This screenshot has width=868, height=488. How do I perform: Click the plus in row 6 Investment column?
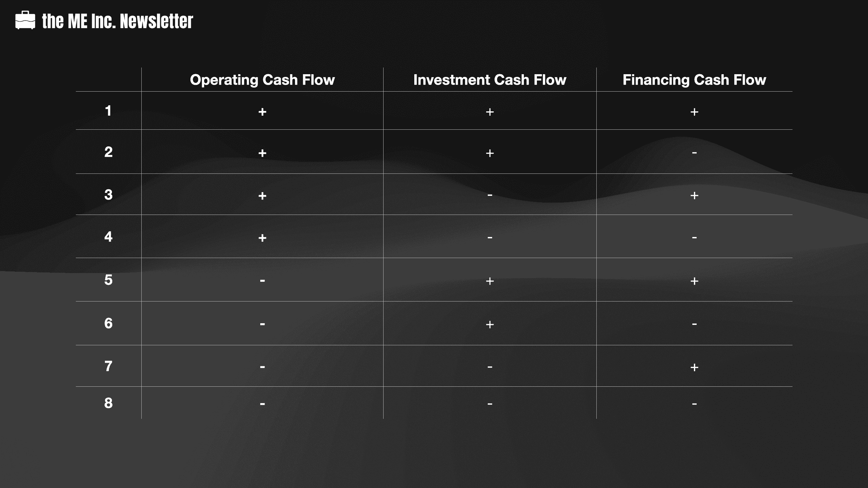[x=489, y=324]
